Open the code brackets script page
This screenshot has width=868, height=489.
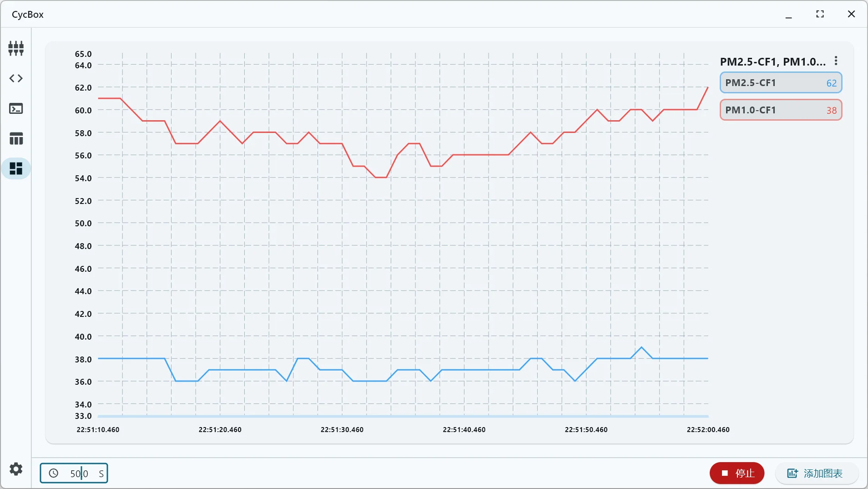[16, 78]
